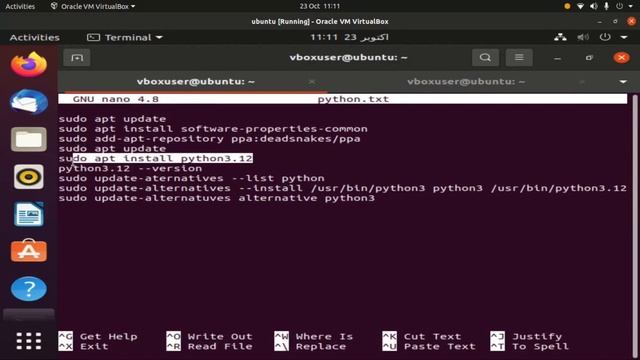
Task: Open terminal search magnifier button
Action: pyautogui.click(x=485, y=58)
